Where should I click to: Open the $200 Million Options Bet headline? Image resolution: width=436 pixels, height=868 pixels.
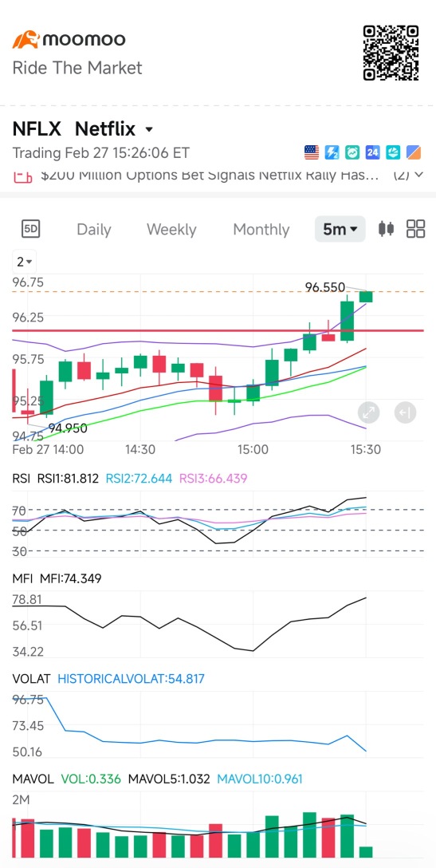coord(210,175)
